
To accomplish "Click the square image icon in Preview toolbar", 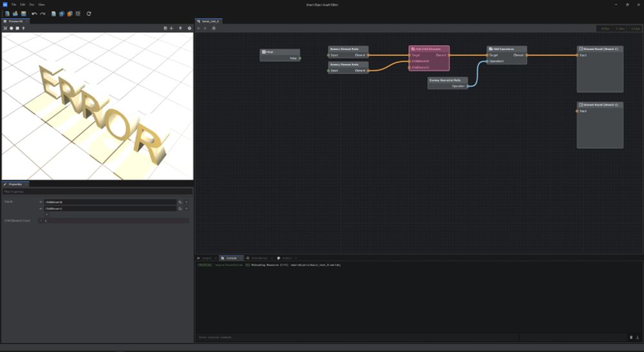I will pos(17,28).
